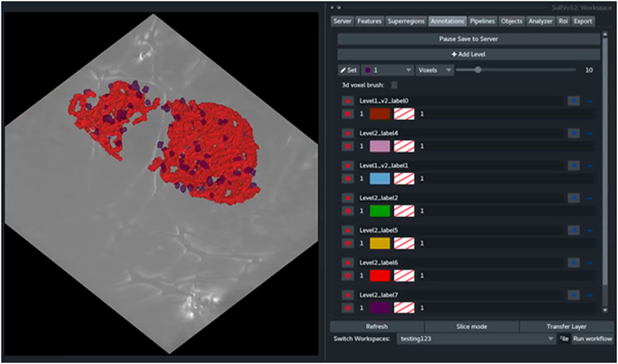Viewport: 618px width, 364px height.
Task: Remove the label under Level2_label7 with red circle
Action: click(x=348, y=308)
